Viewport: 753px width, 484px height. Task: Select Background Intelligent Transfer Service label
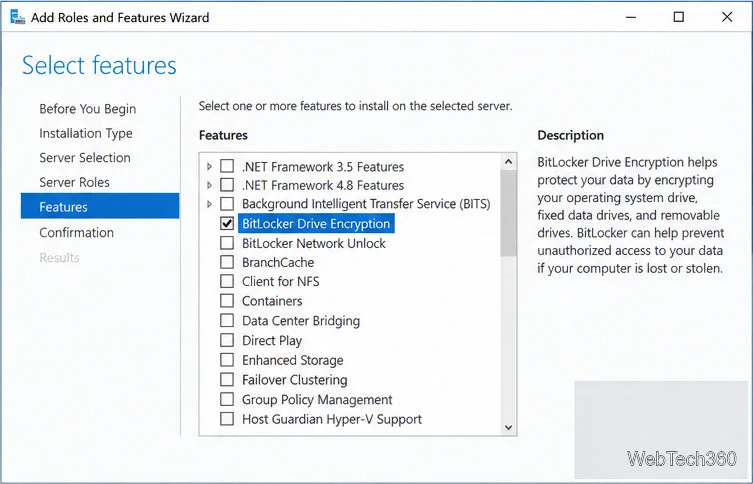[x=366, y=204]
